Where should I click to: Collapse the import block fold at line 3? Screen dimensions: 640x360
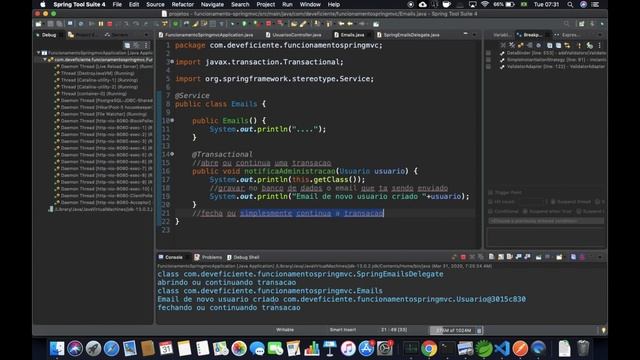point(172,62)
